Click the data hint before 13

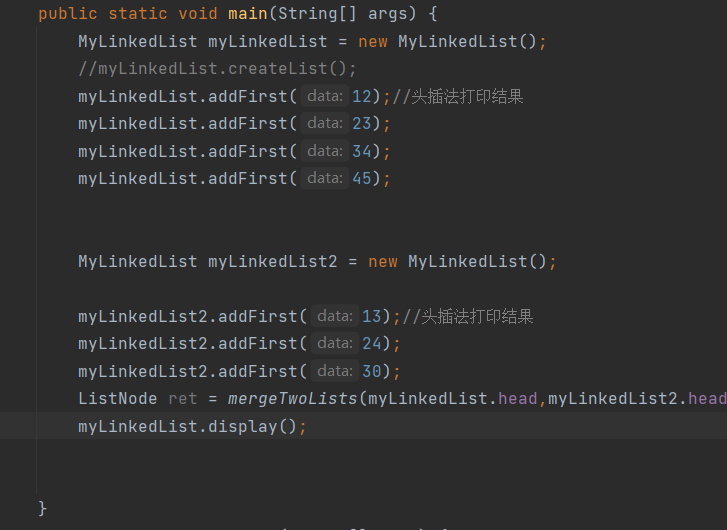335,316
